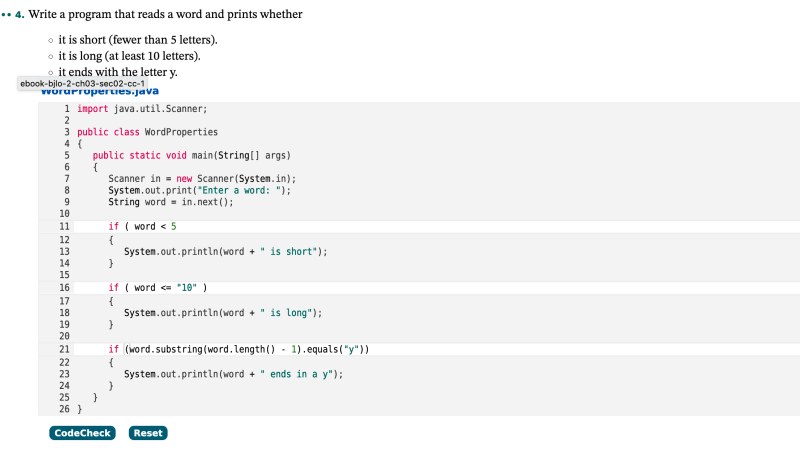Click the println ' is long' statement

click(x=222, y=313)
